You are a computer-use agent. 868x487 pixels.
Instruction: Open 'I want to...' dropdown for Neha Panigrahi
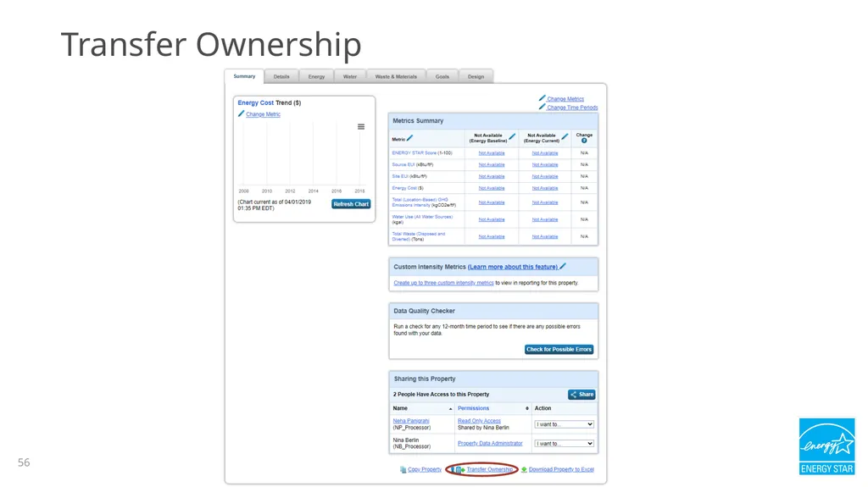click(564, 424)
